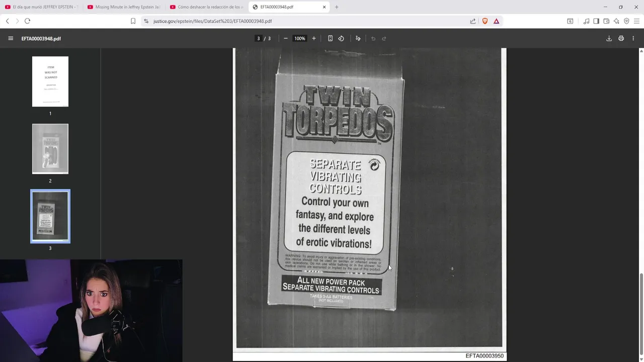Image resolution: width=644 pixels, height=362 pixels.
Task: Share this page link
Action: [473, 21]
